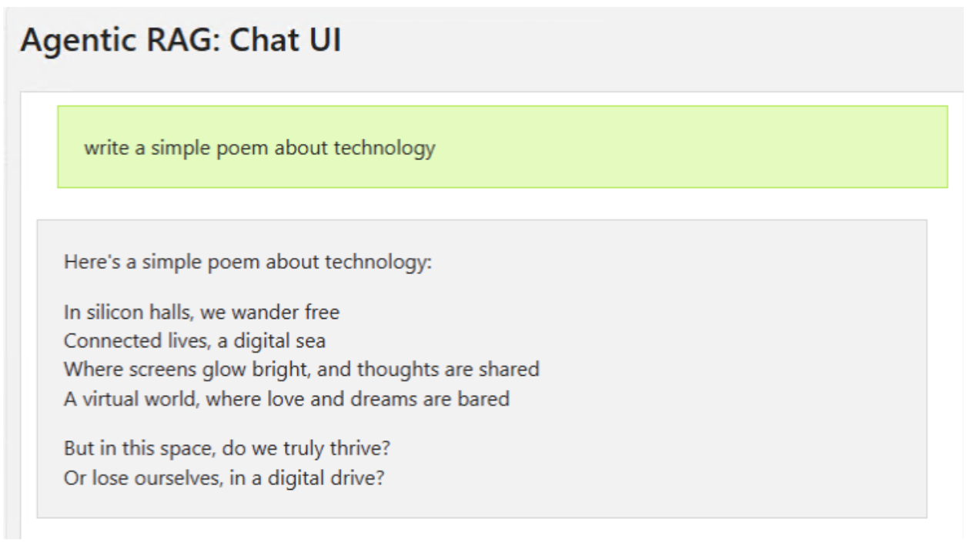Click the poem line "Connected lives, a digital sea"

click(x=195, y=340)
